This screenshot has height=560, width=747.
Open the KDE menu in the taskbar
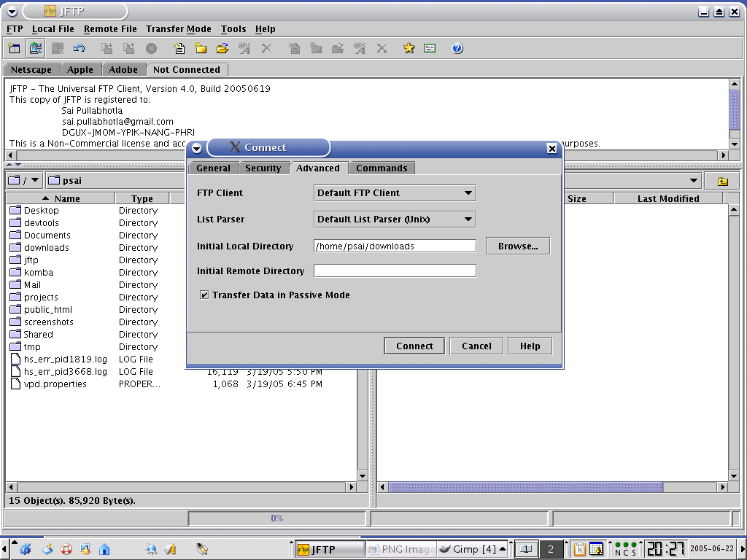[25, 549]
